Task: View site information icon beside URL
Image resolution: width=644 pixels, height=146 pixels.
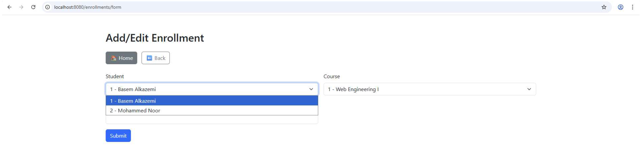Action: 48,7
